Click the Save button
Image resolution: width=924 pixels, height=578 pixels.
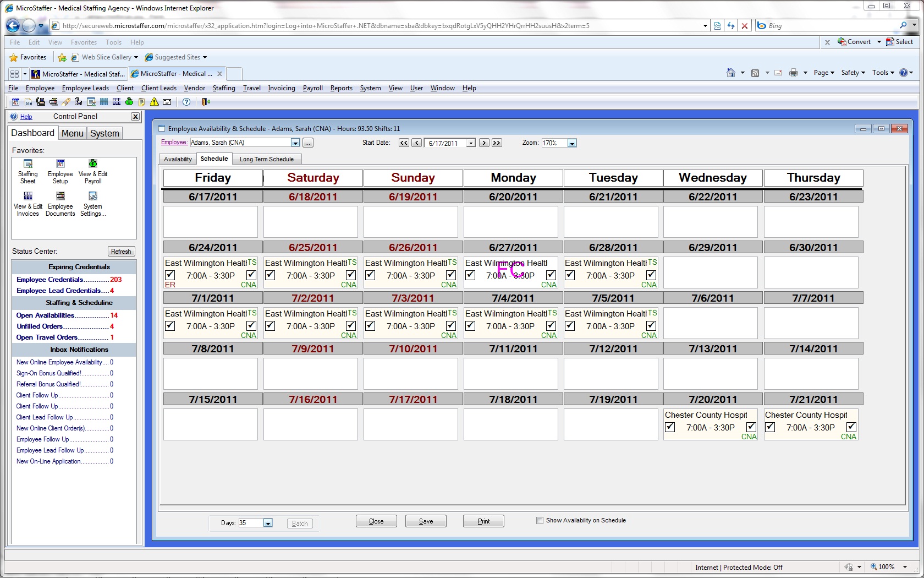coord(426,521)
